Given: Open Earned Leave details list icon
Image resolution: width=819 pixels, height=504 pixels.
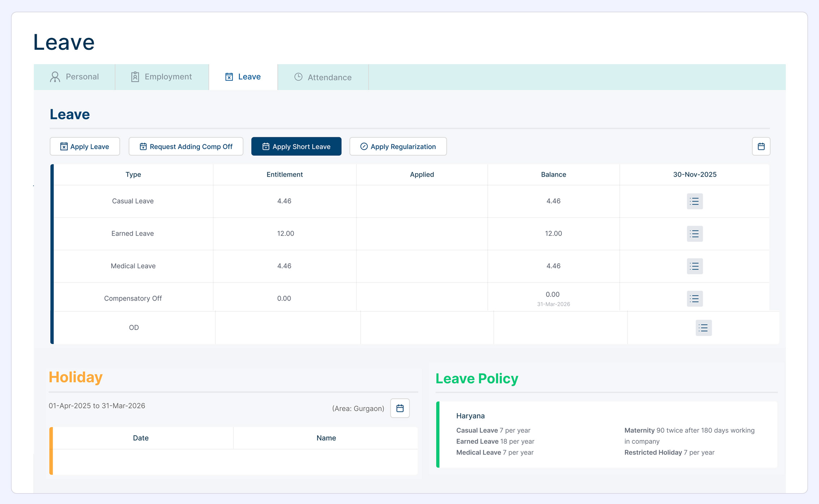Looking at the screenshot, I should pyautogui.click(x=695, y=234).
